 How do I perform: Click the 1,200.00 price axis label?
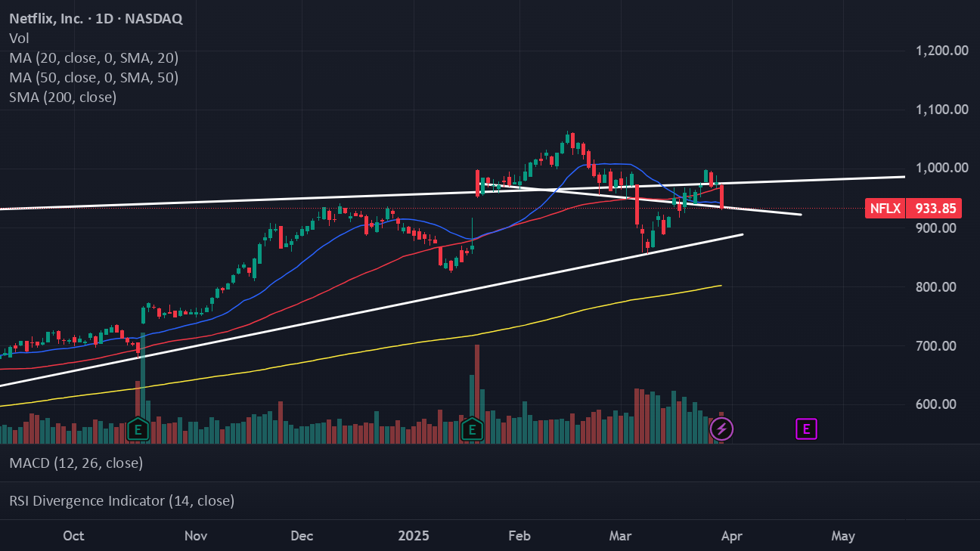[942, 51]
